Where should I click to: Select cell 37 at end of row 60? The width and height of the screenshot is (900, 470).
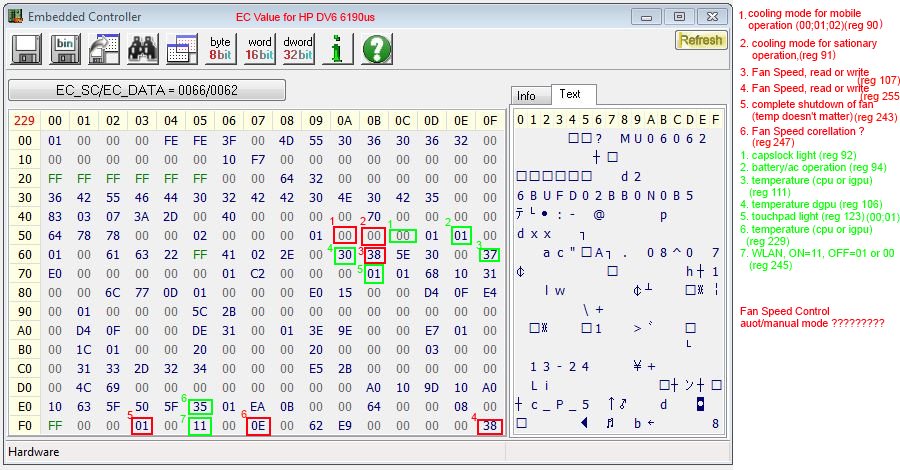pyautogui.click(x=490, y=254)
